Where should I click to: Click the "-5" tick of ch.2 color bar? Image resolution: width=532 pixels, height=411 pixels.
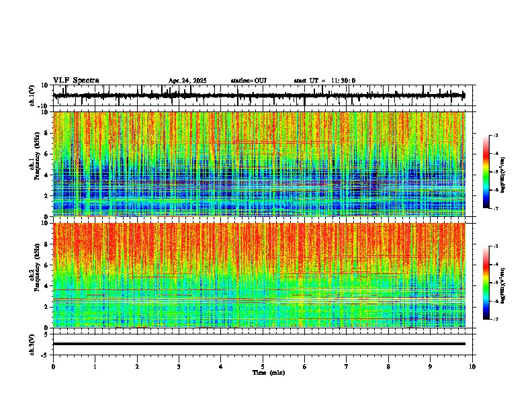click(x=496, y=283)
